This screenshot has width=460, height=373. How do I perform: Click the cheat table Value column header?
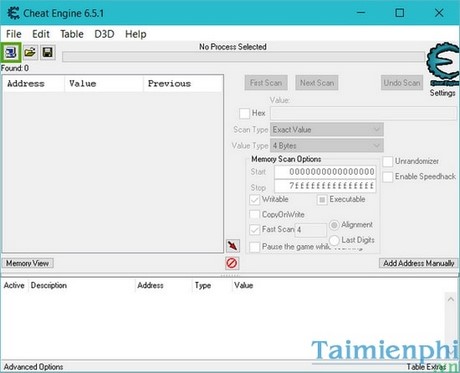(x=243, y=286)
